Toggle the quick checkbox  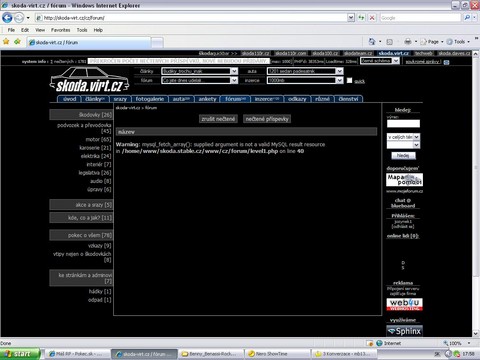(x=349, y=80)
